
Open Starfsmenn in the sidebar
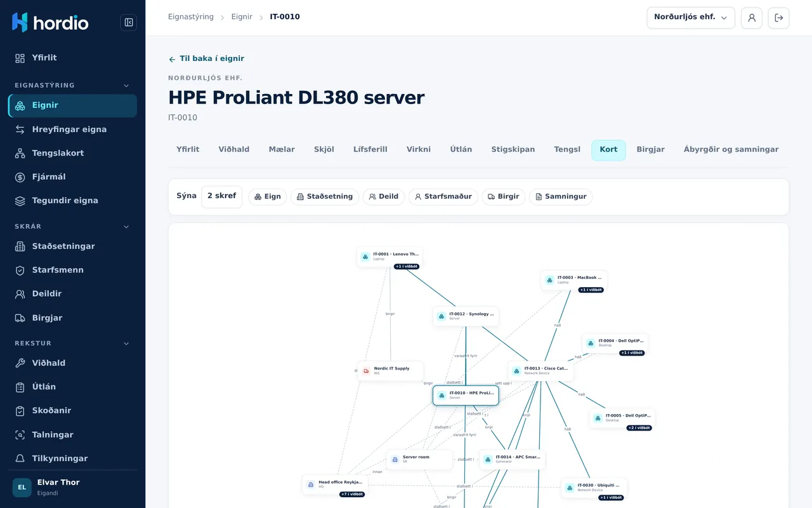72,271
